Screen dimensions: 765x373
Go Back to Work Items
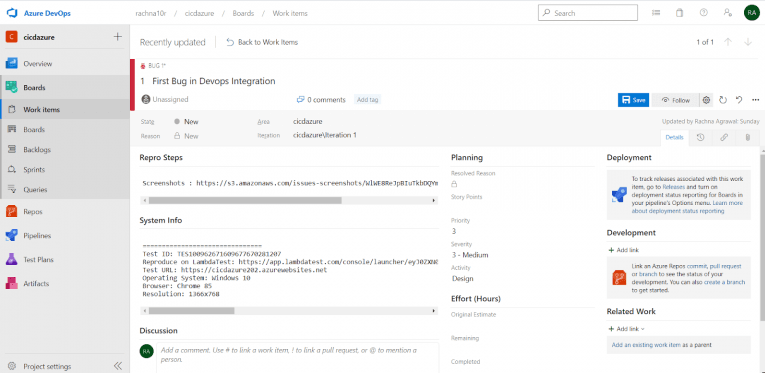[x=262, y=42]
